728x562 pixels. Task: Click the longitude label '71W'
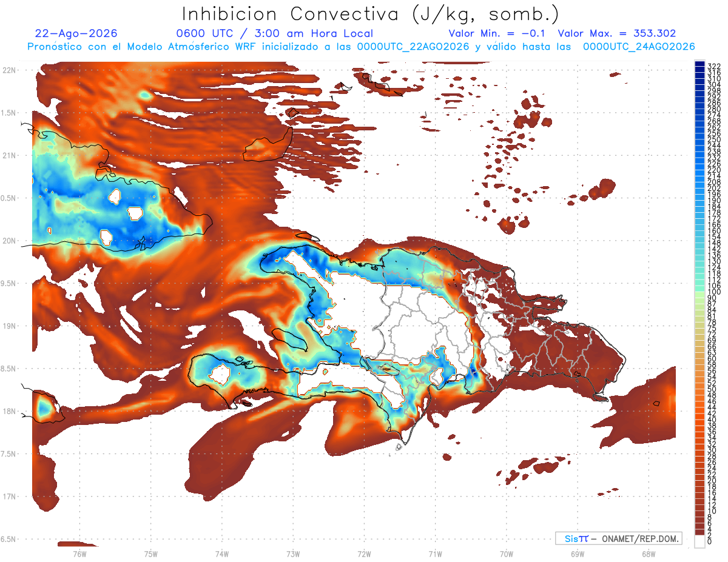click(x=435, y=554)
